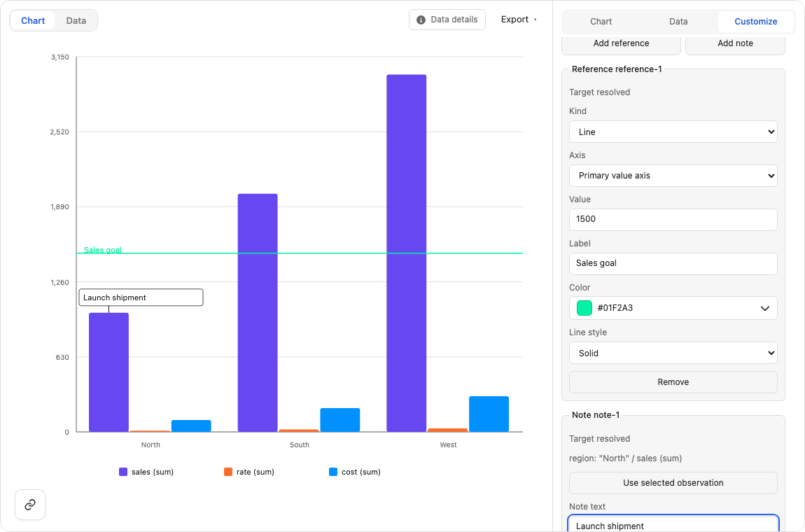
Task: Click the Value field containing 1500
Action: (x=673, y=220)
